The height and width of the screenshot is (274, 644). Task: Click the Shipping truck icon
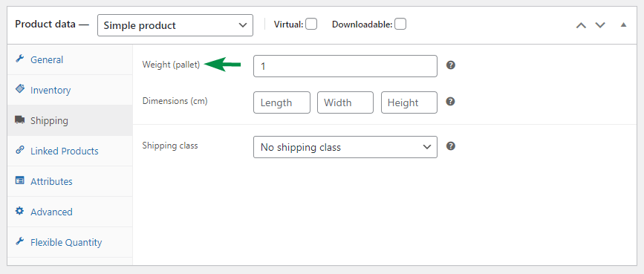pos(20,120)
